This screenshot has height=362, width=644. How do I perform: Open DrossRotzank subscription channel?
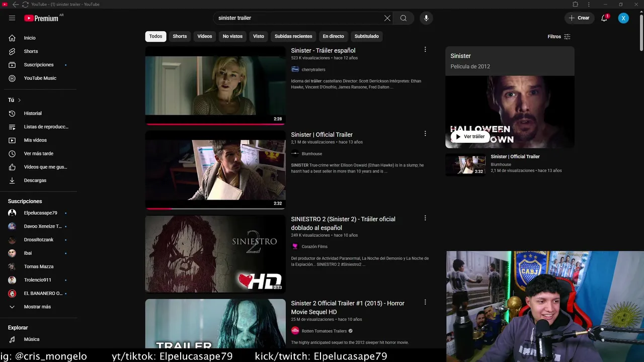coord(38,240)
